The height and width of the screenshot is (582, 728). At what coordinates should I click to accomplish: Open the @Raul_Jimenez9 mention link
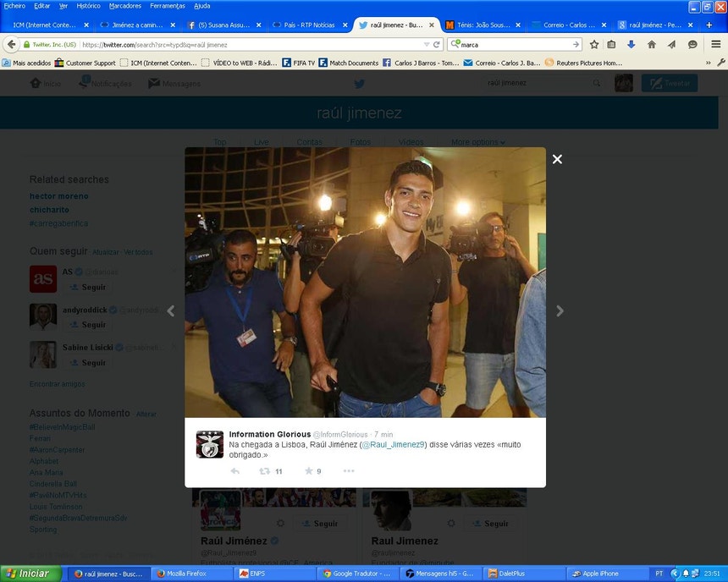(393, 444)
